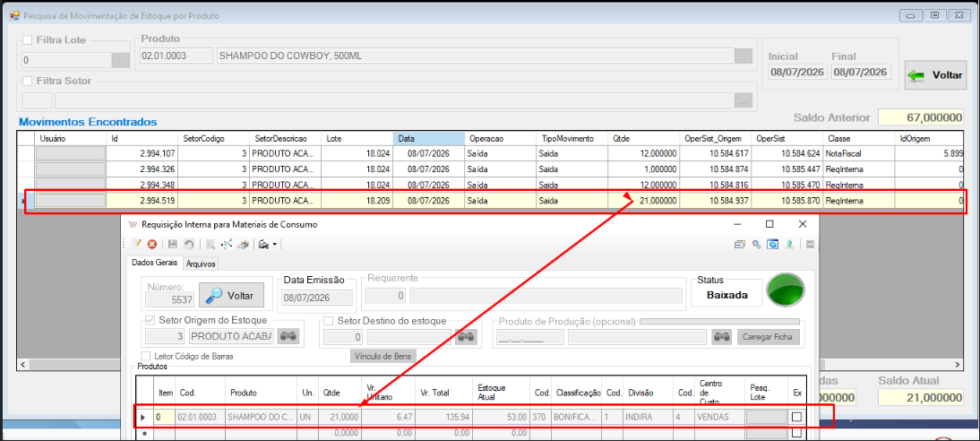The width and height of the screenshot is (980, 441).
Task: Click the cash register style toolbar icon
Action: (243, 246)
